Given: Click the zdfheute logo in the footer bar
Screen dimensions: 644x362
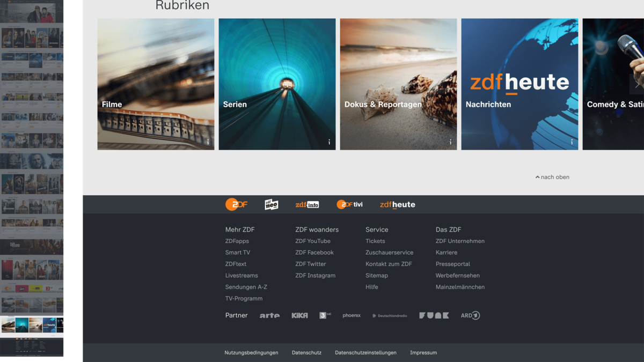Looking at the screenshot, I should pyautogui.click(x=397, y=204).
